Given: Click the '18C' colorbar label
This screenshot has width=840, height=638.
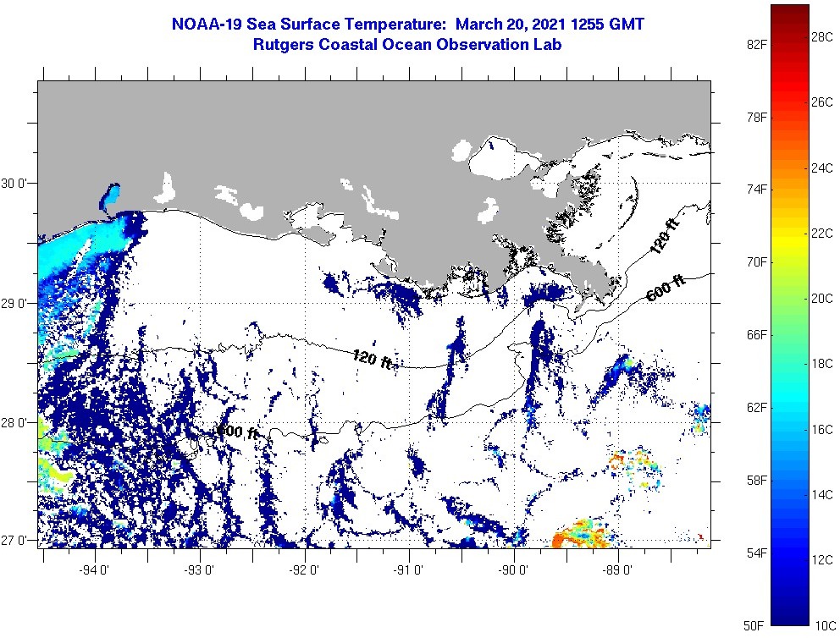Looking at the screenshot, I should 822,364.
